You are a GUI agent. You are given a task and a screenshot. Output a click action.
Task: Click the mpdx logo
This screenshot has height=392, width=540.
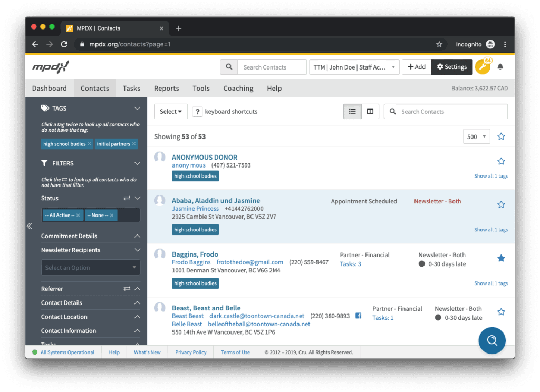coord(51,67)
